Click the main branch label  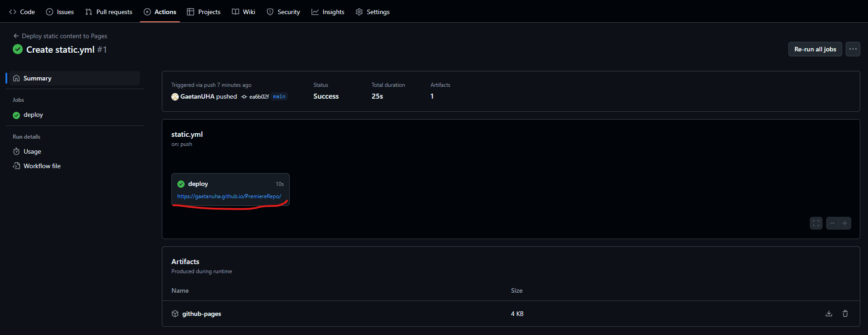[279, 96]
